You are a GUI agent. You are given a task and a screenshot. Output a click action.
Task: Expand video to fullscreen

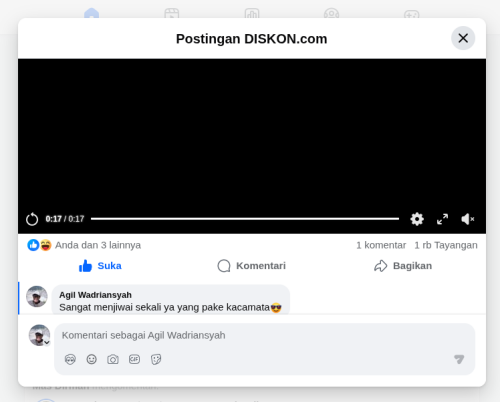(442, 219)
